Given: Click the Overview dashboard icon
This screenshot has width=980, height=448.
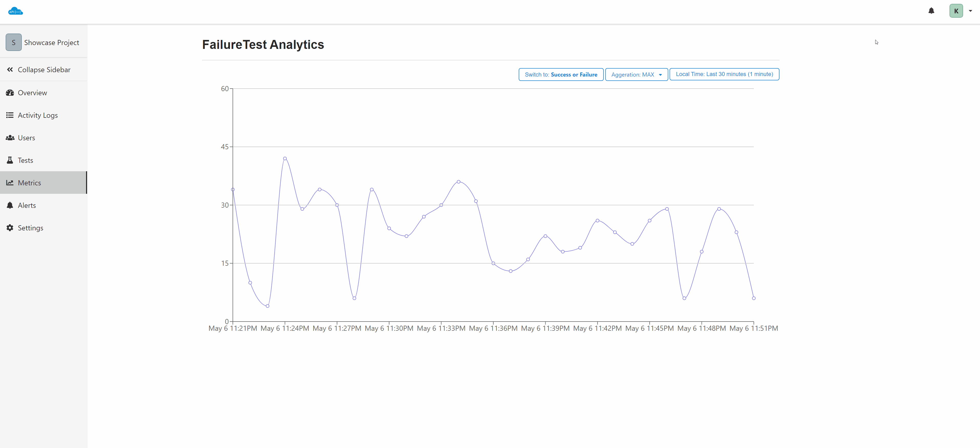Looking at the screenshot, I should pos(10,93).
